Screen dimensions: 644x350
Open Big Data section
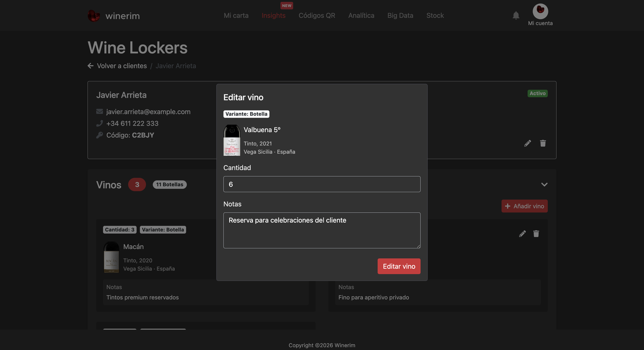(400, 15)
